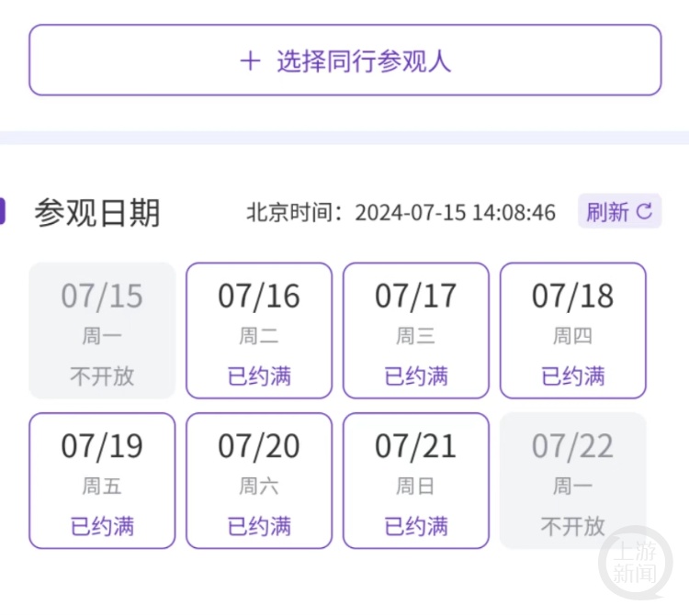
Task: Pick the 07/21 周日 visit date
Action: click(x=416, y=480)
